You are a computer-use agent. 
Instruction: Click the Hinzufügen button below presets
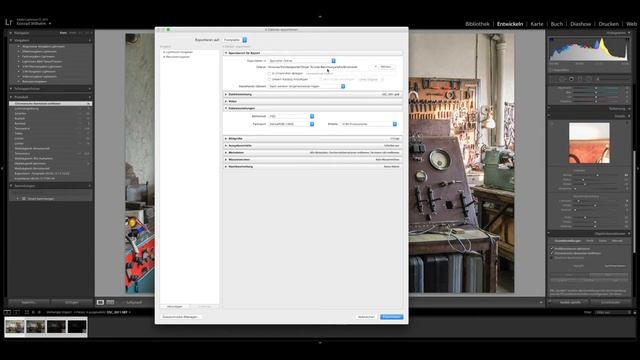point(175,307)
